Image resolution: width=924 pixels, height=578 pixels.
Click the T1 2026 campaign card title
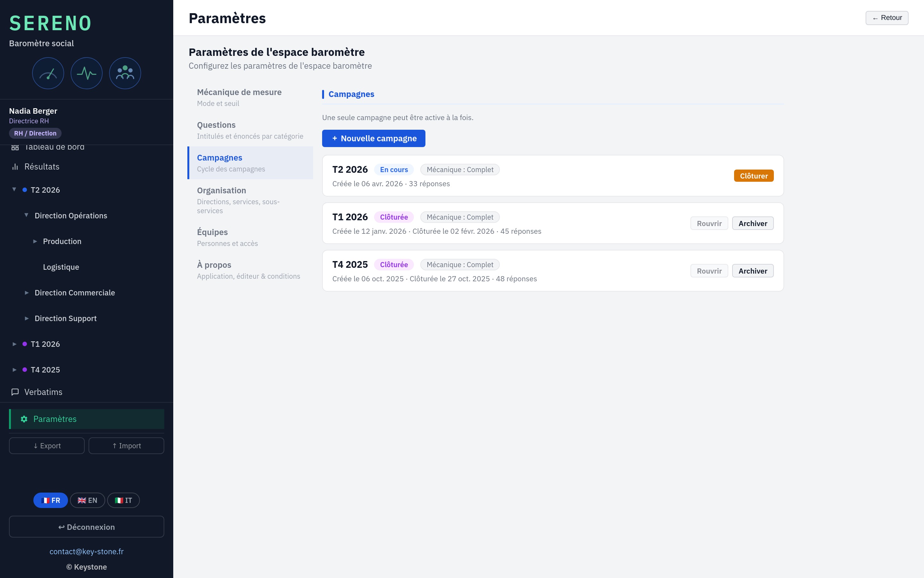(x=350, y=217)
